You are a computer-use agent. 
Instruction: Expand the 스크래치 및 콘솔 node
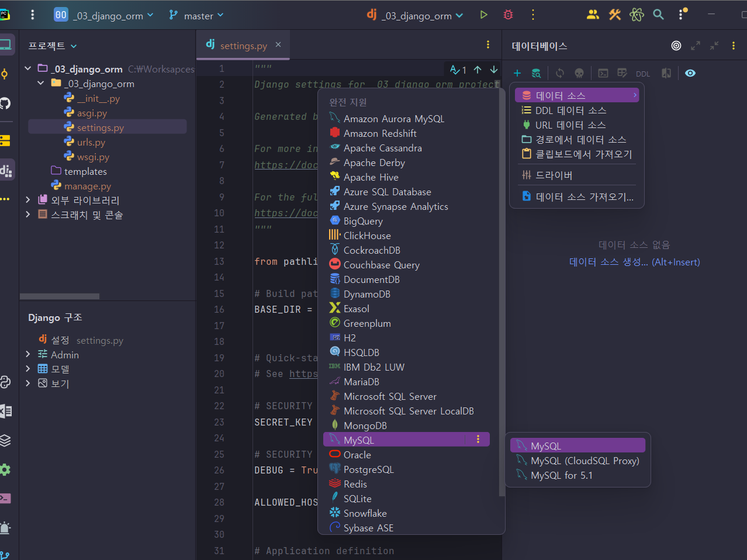[27, 215]
